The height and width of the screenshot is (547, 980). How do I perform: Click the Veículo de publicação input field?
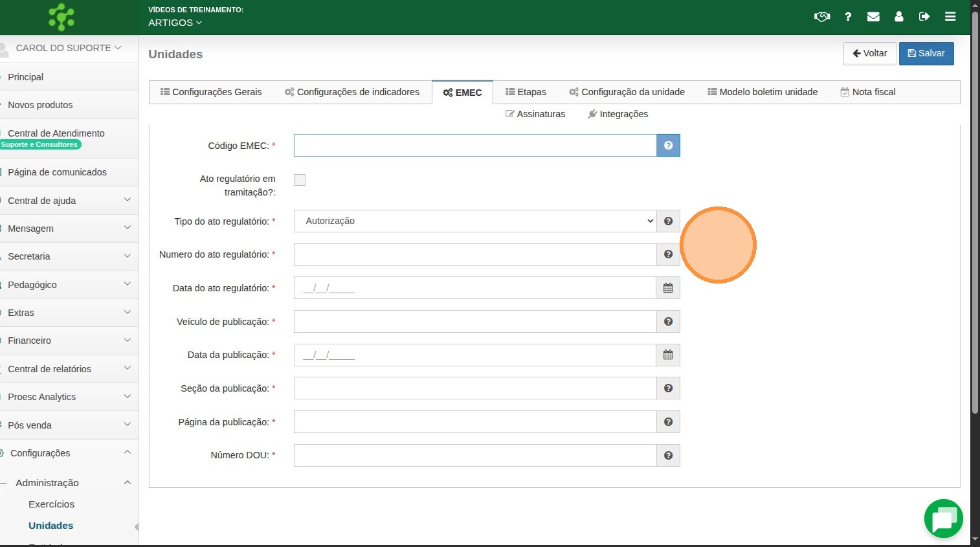pos(475,322)
